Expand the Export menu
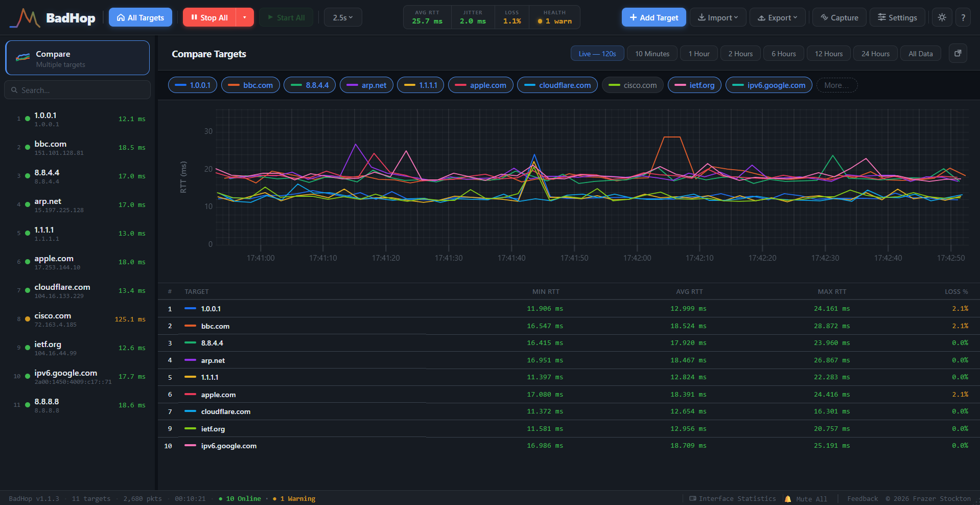 (777, 17)
